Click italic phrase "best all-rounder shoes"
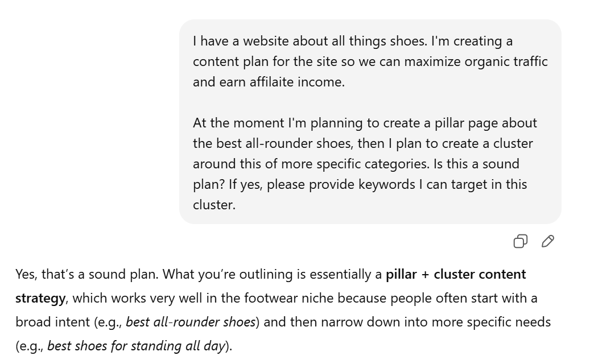Screen dimensions: 590x364 pyautogui.click(x=190, y=322)
